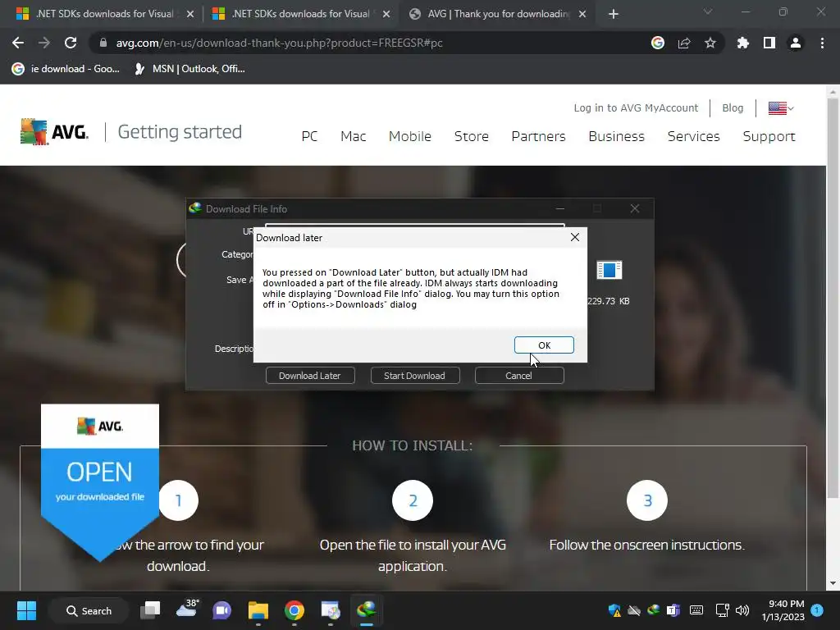Image resolution: width=840 pixels, height=630 pixels.
Task: Open network settings tray icon
Action: click(722, 610)
